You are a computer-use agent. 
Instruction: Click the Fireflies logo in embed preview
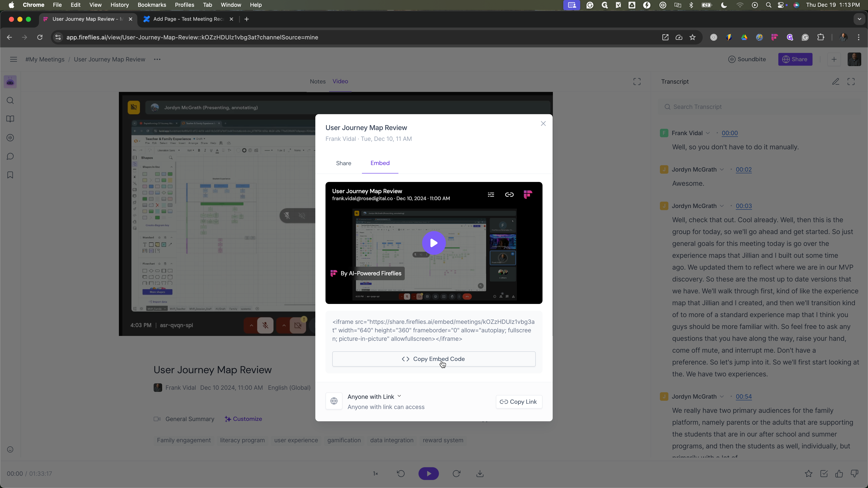click(x=528, y=195)
